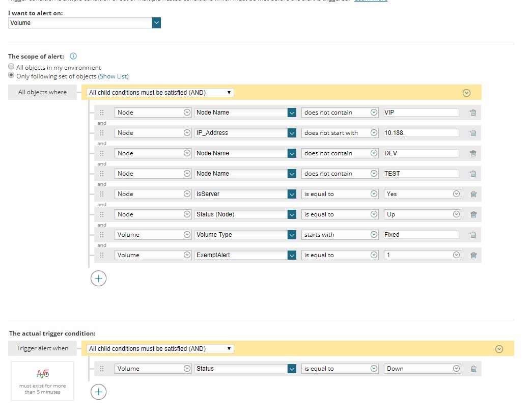Open Volume Type field dropdown

pos(245,235)
